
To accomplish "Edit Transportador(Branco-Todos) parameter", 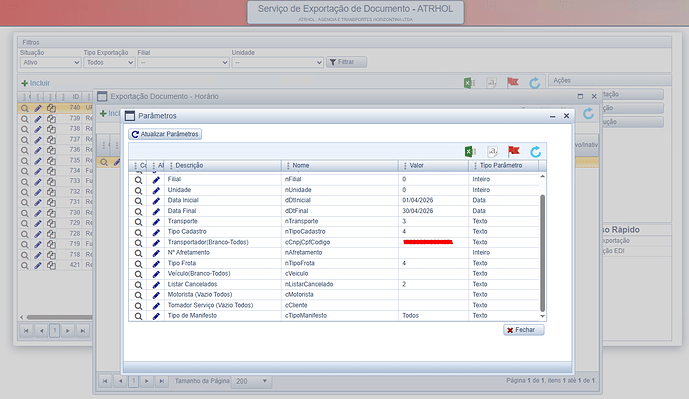I will [156, 243].
